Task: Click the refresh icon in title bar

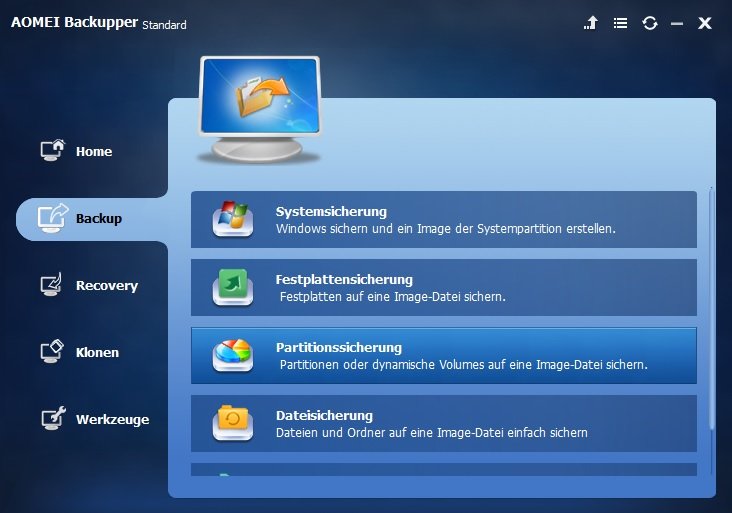Action: pyautogui.click(x=649, y=23)
